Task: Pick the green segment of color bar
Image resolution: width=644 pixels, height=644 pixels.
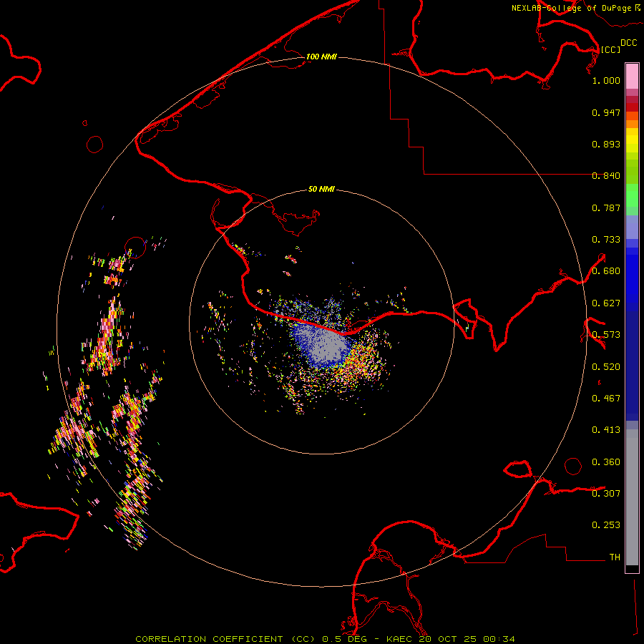Action: 632,197
